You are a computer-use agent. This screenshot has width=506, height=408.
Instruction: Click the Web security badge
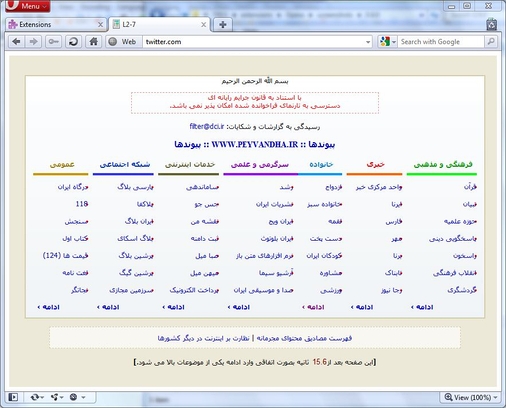tap(123, 42)
